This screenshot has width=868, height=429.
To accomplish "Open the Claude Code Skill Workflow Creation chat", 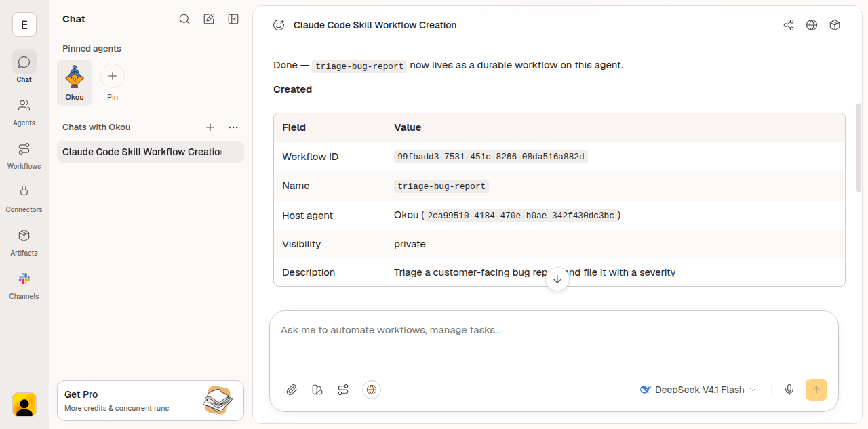I will coord(151,152).
